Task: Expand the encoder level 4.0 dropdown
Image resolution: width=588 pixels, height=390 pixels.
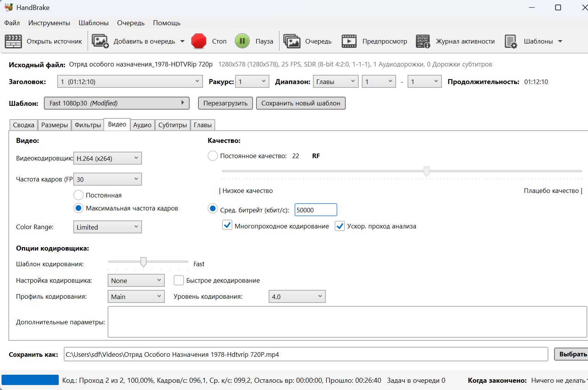Action: (x=297, y=297)
